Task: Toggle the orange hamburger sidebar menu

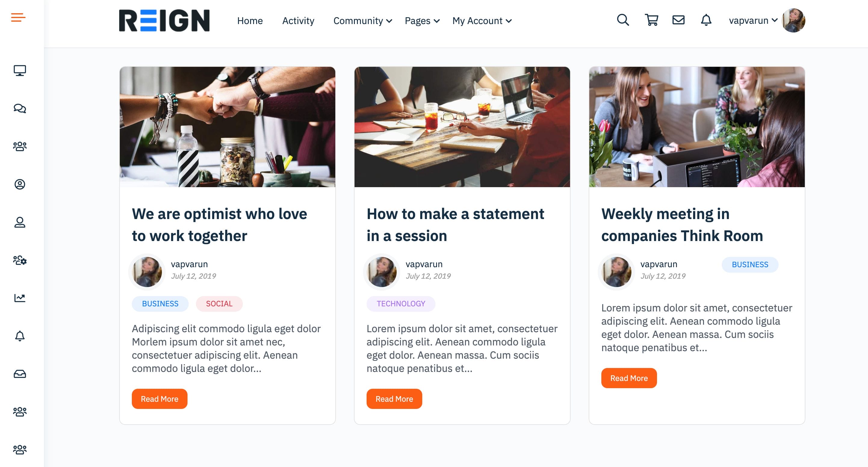Action: point(18,17)
